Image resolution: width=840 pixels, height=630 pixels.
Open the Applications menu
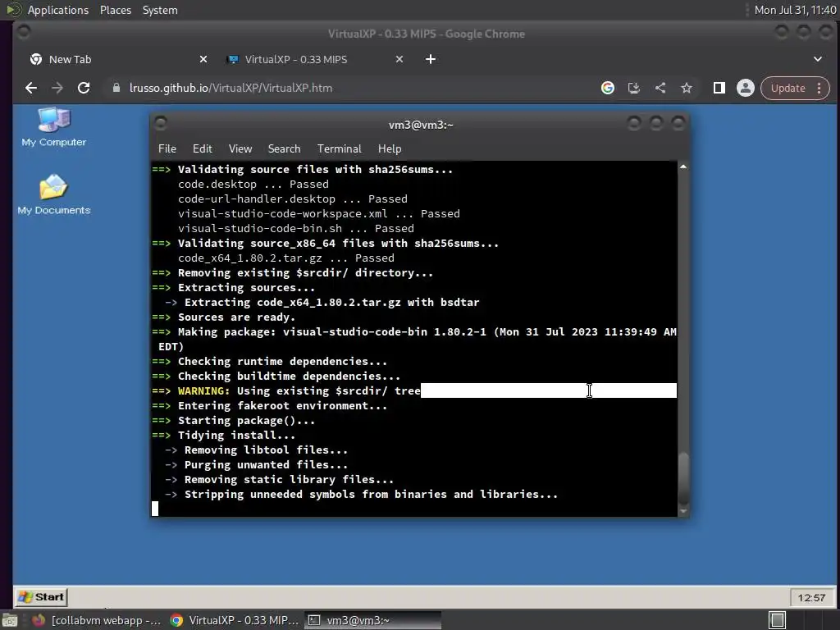click(58, 10)
